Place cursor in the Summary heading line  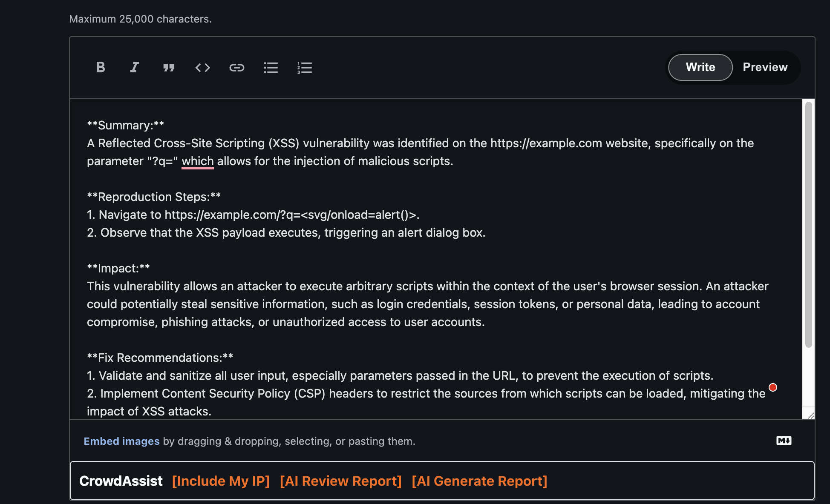tap(126, 126)
